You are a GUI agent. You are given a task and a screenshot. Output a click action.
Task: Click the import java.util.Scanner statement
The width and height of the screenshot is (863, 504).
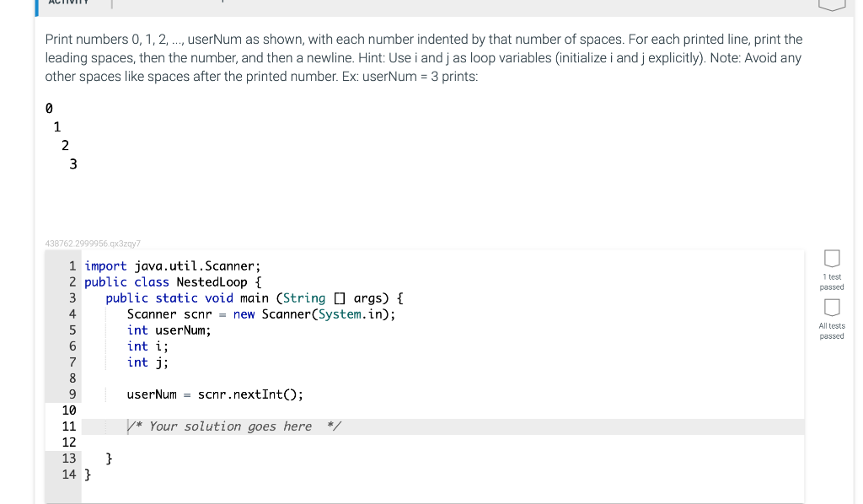pos(174,265)
